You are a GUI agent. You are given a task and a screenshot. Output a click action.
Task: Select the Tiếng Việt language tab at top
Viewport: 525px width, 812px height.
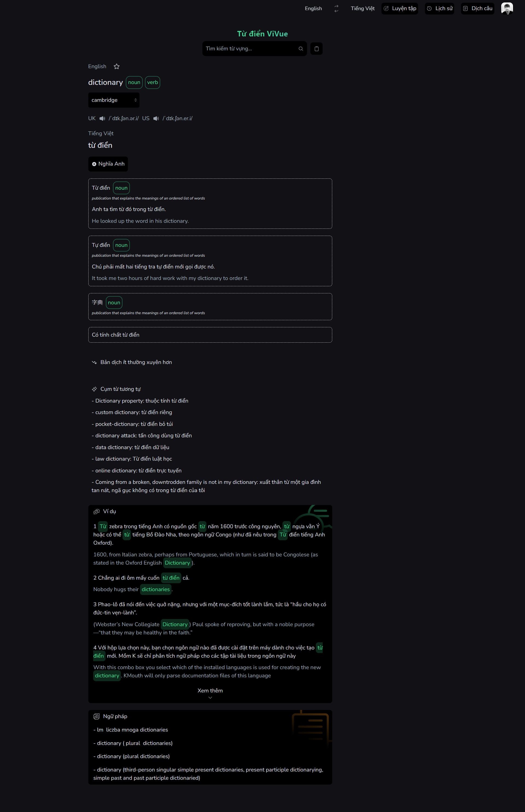coord(362,8)
